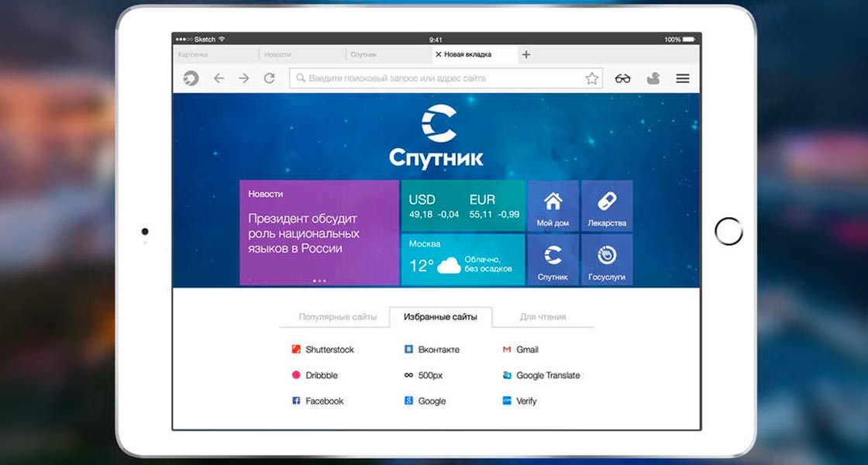This screenshot has width=868, height=465.
Task: Open the Мой дом tile
Action: pos(553,205)
